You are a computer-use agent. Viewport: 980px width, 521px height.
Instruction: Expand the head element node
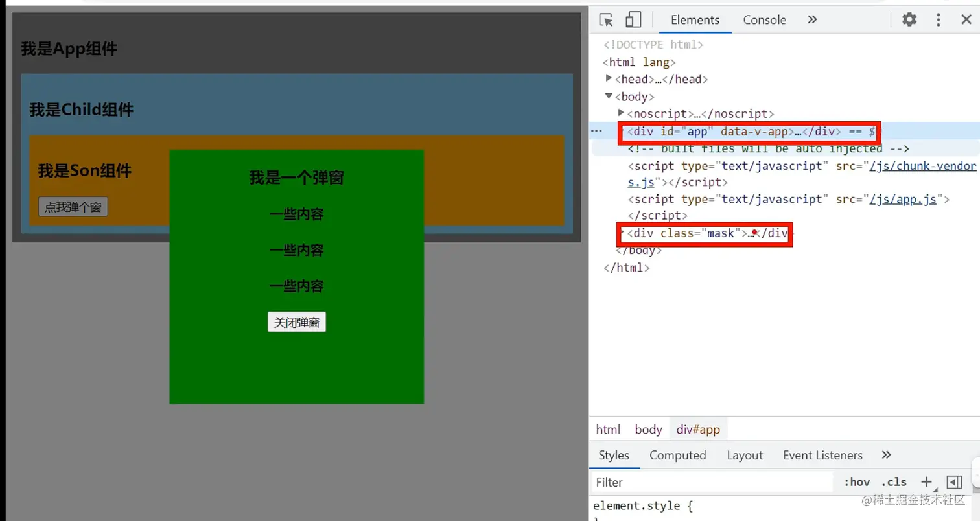click(x=609, y=78)
